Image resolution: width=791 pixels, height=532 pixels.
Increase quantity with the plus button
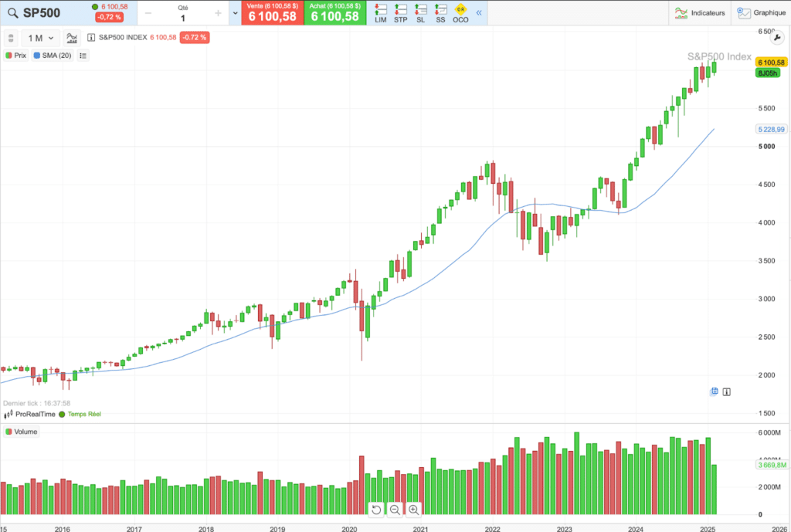218,13
